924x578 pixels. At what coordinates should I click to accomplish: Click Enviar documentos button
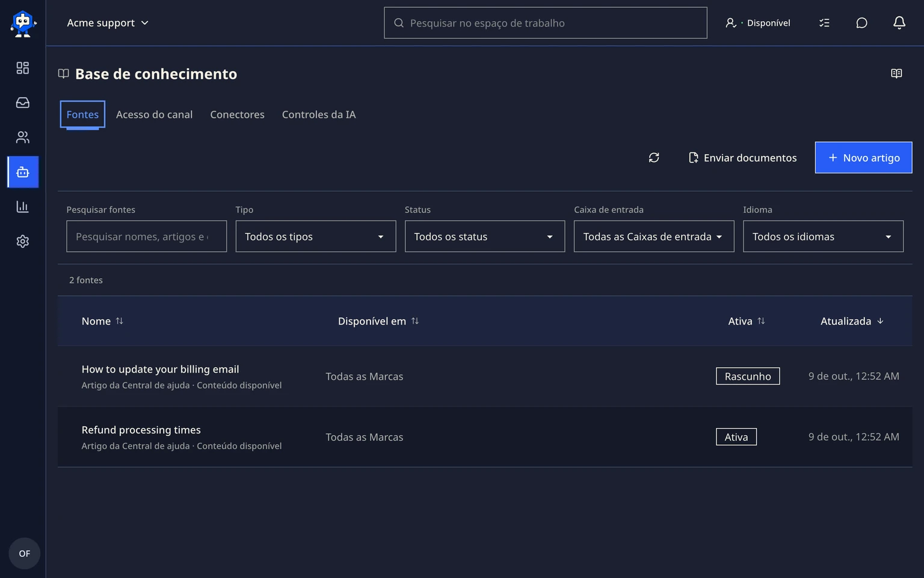pyautogui.click(x=742, y=158)
